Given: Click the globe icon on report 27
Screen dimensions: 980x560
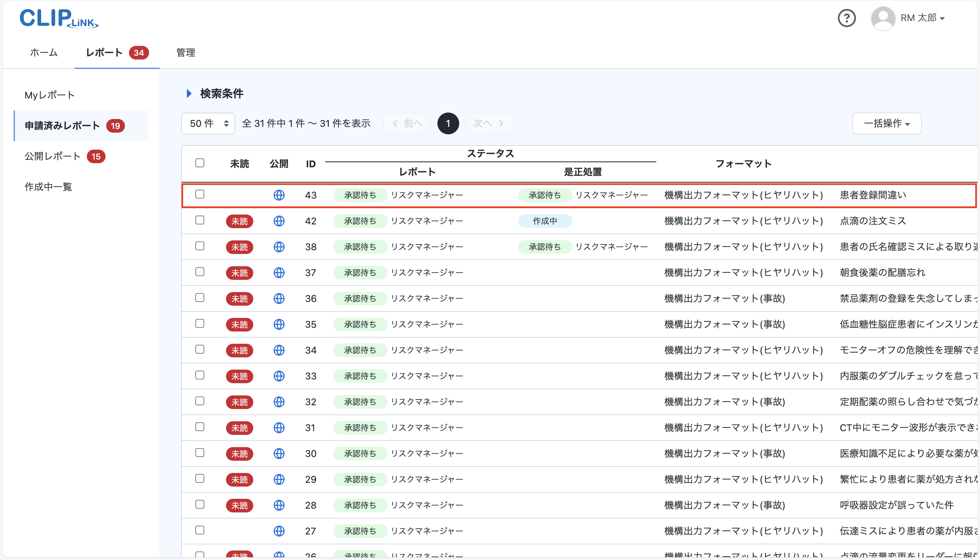Looking at the screenshot, I should click(x=279, y=531).
